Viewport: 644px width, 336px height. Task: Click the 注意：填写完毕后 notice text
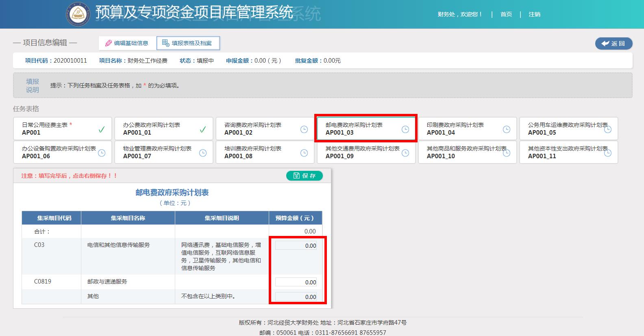click(x=70, y=176)
